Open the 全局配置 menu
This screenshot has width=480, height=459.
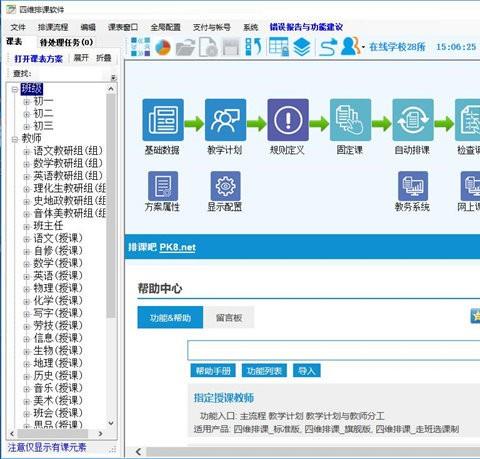tap(165, 27)
